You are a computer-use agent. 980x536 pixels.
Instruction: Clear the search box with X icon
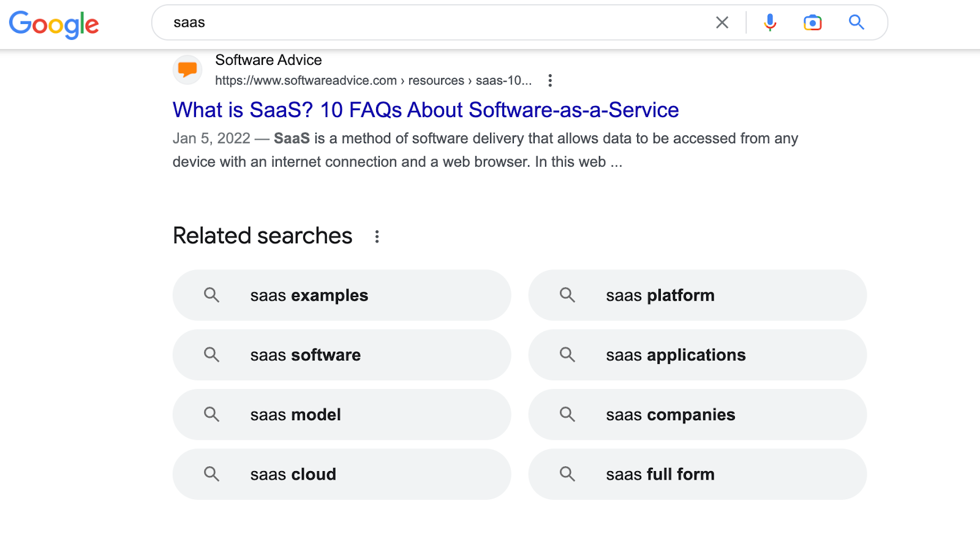pos(722,23)
